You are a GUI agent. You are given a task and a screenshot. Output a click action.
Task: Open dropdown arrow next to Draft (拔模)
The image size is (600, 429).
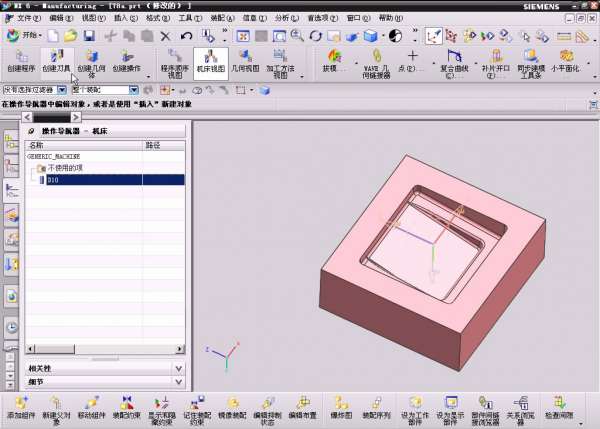pos(356,64)
